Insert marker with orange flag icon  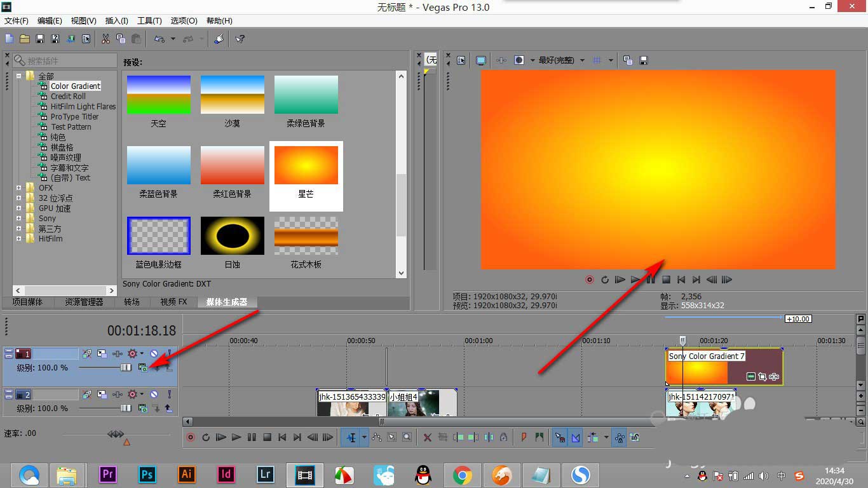pyautogui.click(x=524, y=437)
